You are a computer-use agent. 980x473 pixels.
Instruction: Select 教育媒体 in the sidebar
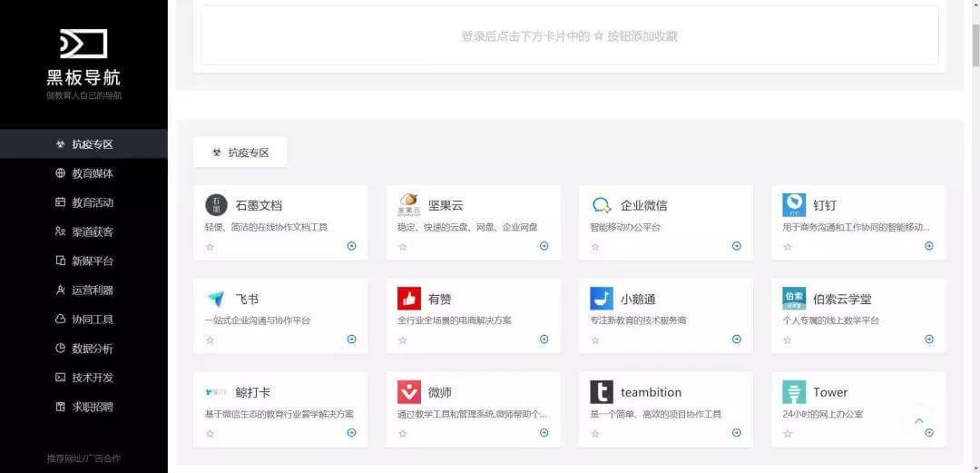click(x=93, y=173)
